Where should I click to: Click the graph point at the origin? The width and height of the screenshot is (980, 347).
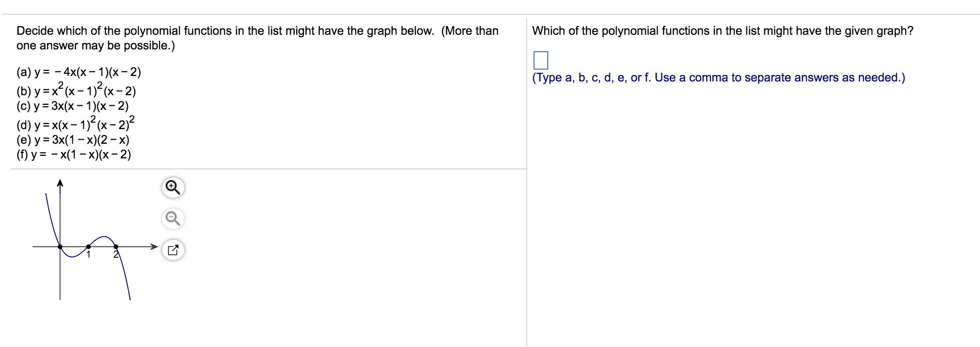pos(60,247)
